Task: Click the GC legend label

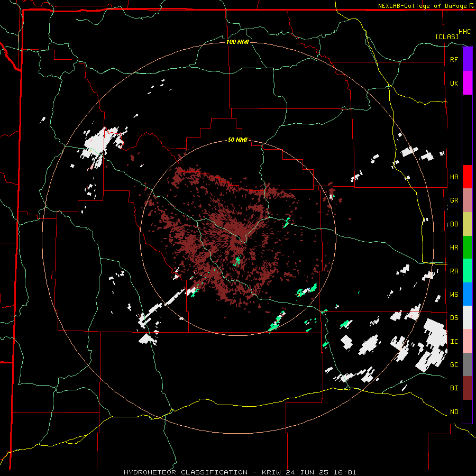Action: pyautogui.click(x=454, y=365)
